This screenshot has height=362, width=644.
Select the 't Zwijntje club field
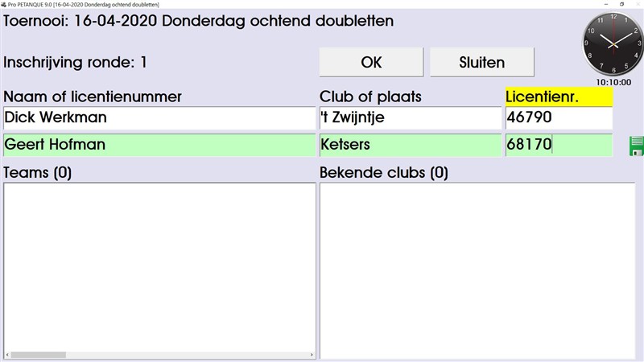click(410, 118)
